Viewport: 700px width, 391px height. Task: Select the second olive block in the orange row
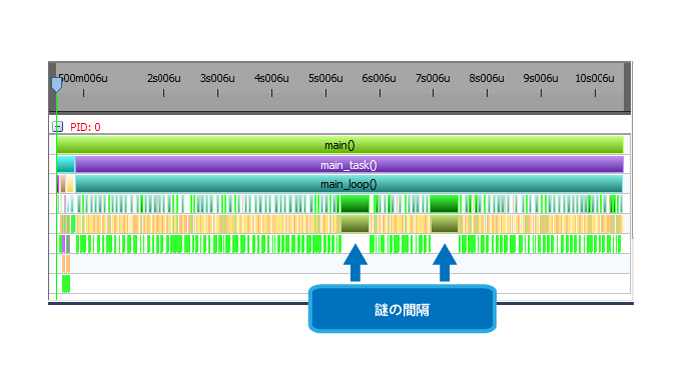coord(445,224)
